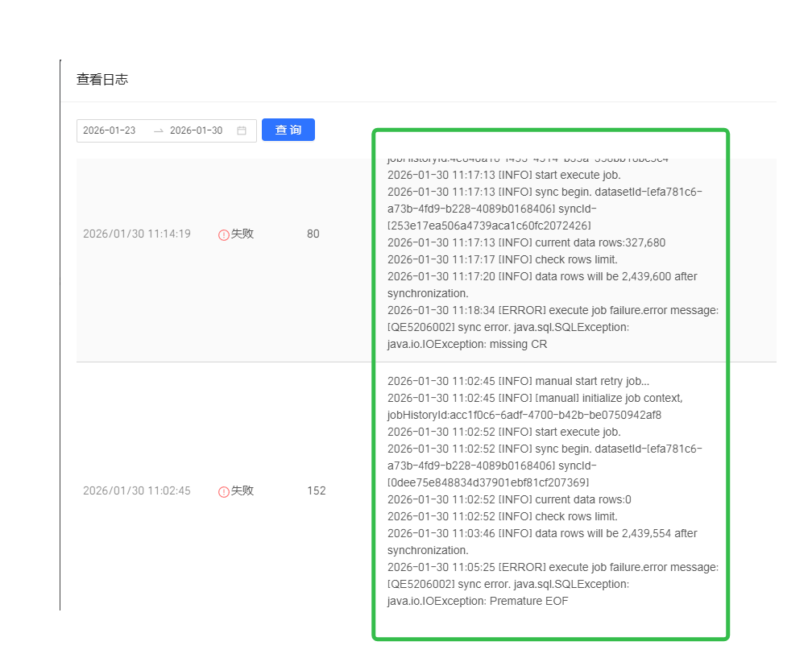812x658 pixels.
Task: Click the arrow separator between the two dates
Action: pos(159,130)
